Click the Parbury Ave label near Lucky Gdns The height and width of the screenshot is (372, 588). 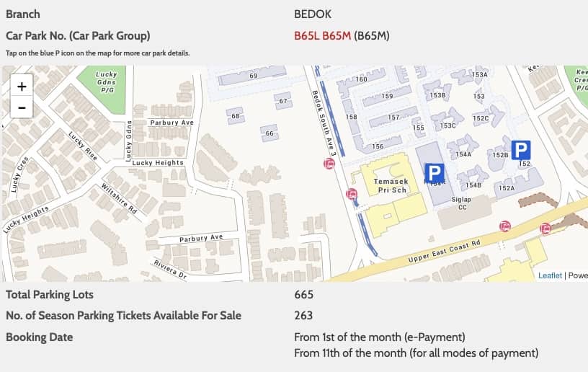point(171,123)
